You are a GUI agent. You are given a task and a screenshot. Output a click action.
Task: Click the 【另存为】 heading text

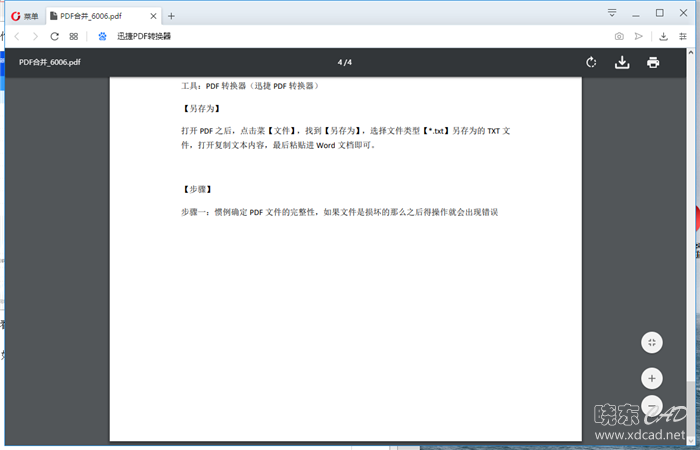pos(201,108)
